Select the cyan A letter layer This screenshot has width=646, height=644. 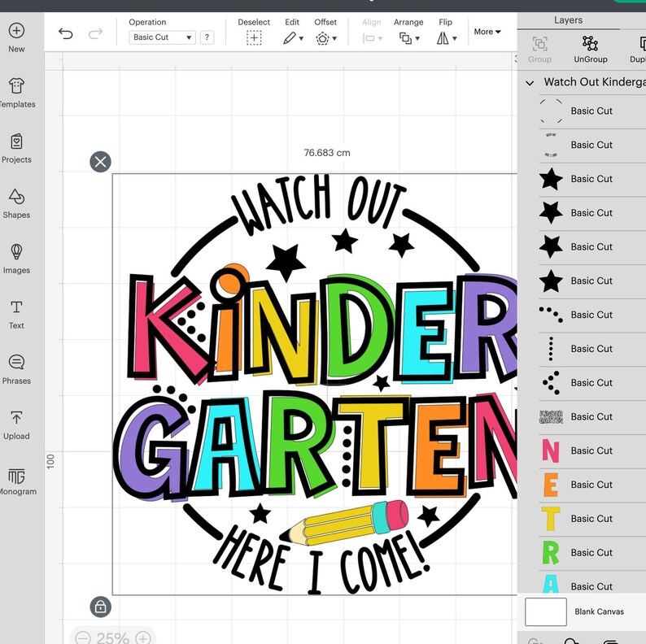click(592, 582)
